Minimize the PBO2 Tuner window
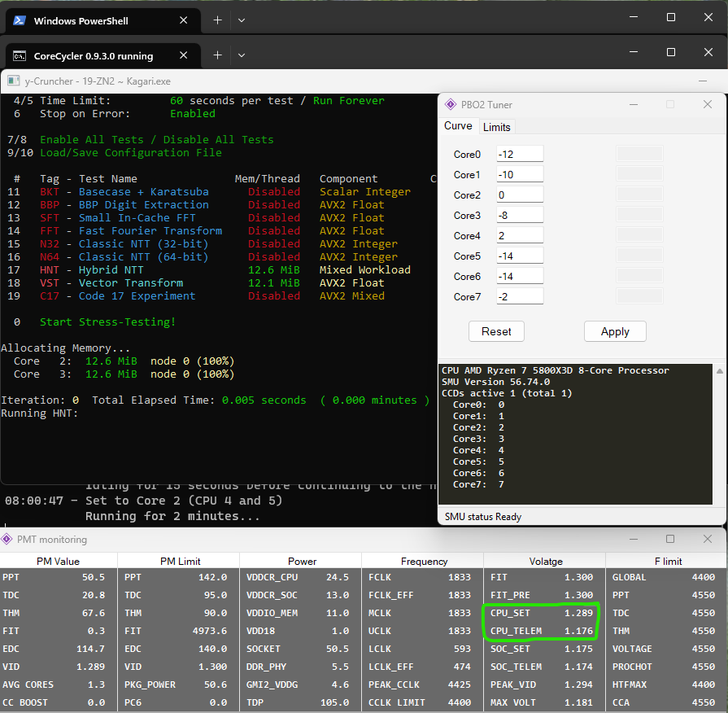 click(x=634, y=104)
